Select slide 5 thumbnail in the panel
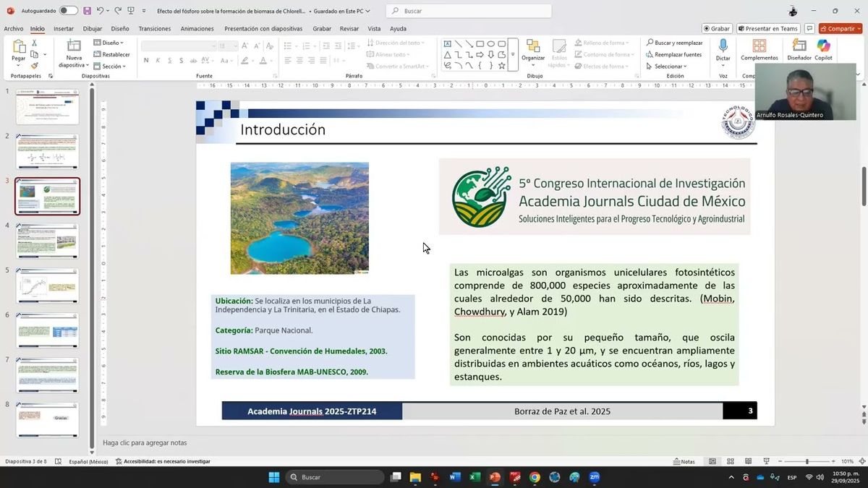The image size is (868, 488). point(47,286)
